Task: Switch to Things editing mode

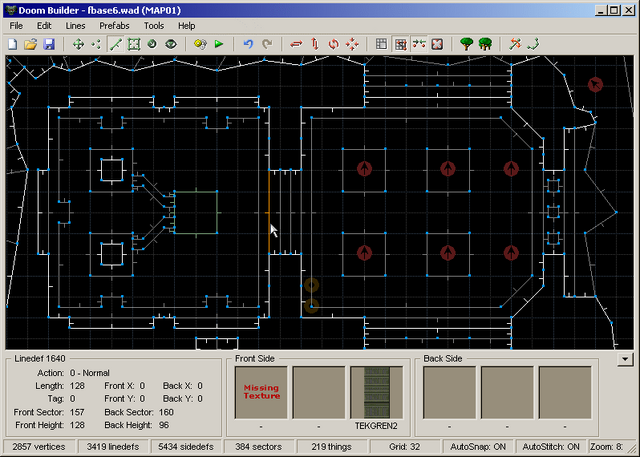Action: 152,44
